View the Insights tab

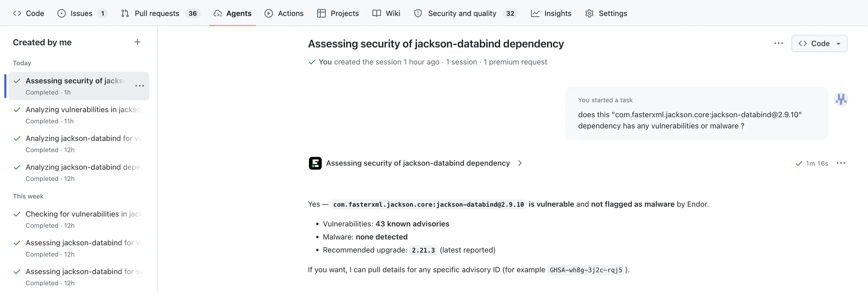551,13
